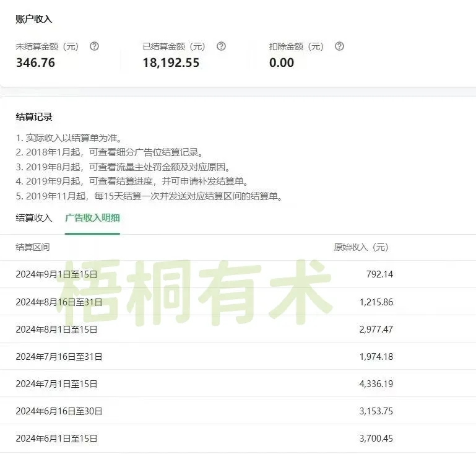Click help icon beside 已结算金额
The width and height of the screenshot is (476, 454).
(221, 46)
